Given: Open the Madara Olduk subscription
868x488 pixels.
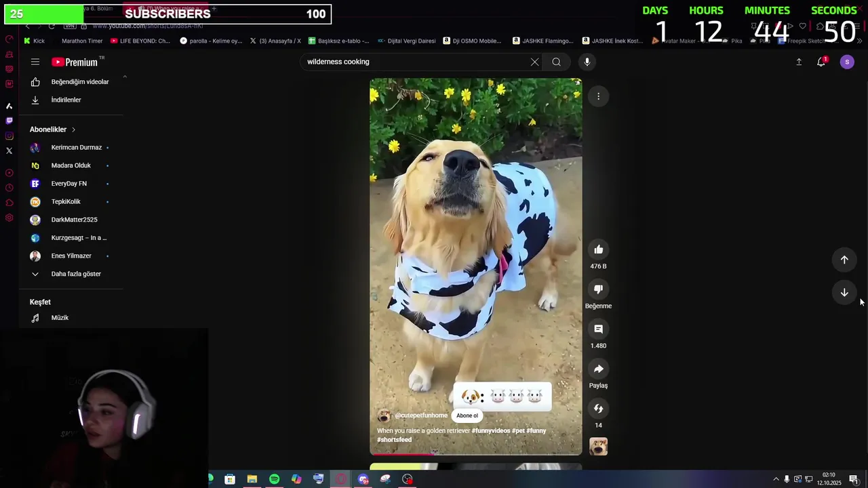Looking at the screenshot, I should (x=71, y=165).
